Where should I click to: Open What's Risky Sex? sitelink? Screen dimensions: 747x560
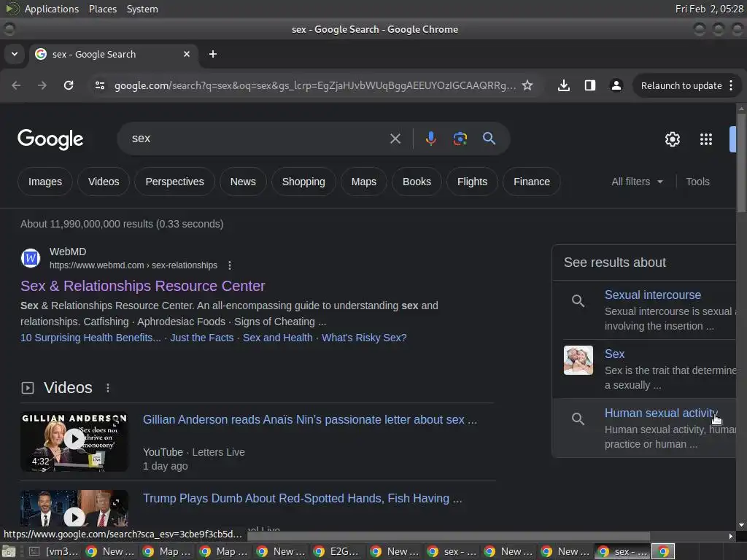[x=364, y=338]
